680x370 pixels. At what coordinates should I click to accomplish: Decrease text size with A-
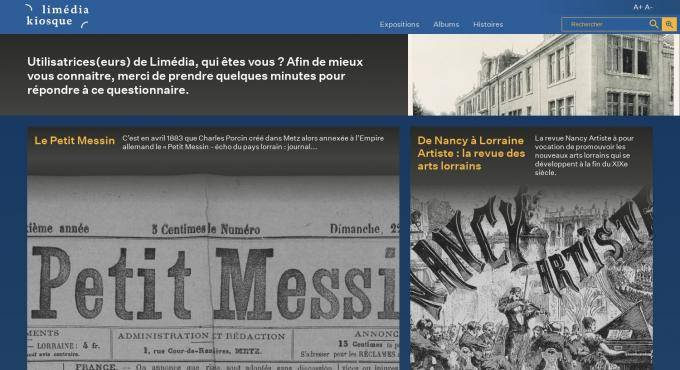[648, 7]
